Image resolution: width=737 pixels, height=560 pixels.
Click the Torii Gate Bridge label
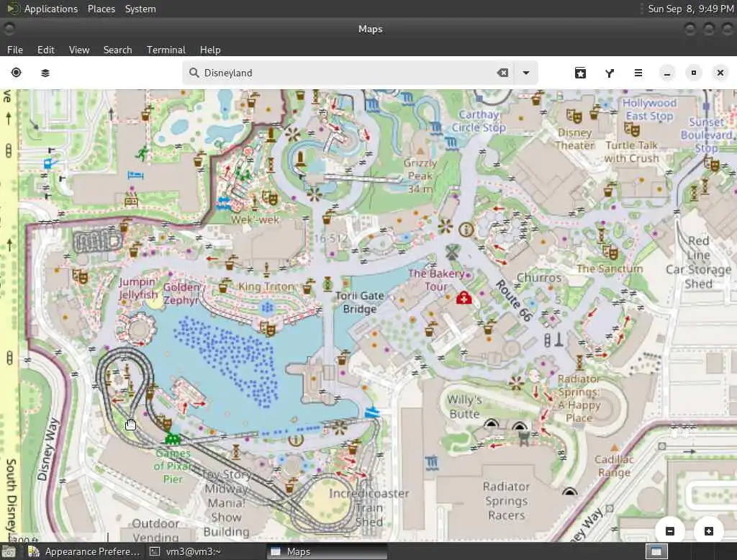pyautogui.click(x=360, y=302)
